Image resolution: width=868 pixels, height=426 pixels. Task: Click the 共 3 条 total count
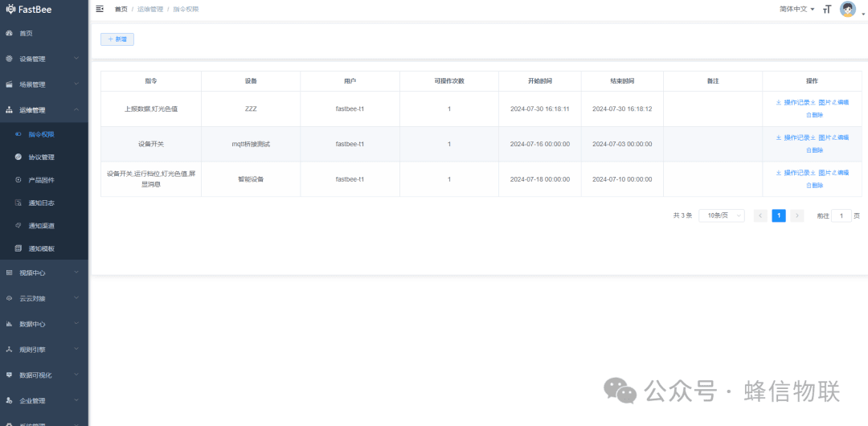click(x=682, y=216)
